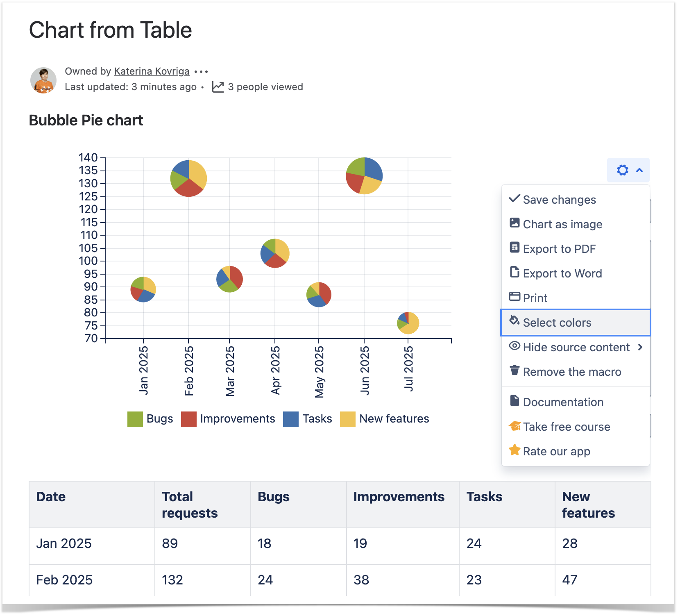Click the paint bucket icon for Select colors
The image size is (680, 616).
pyautogui.click(x=514, y=321)
